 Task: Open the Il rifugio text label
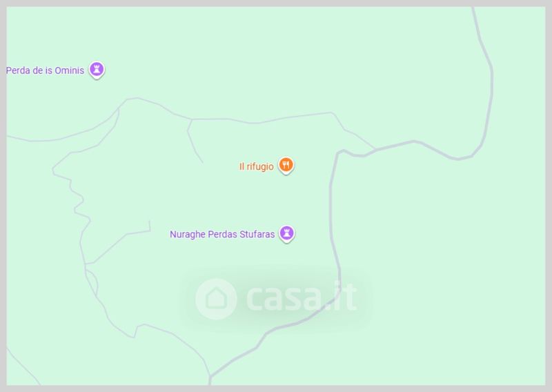click(256, 166)
